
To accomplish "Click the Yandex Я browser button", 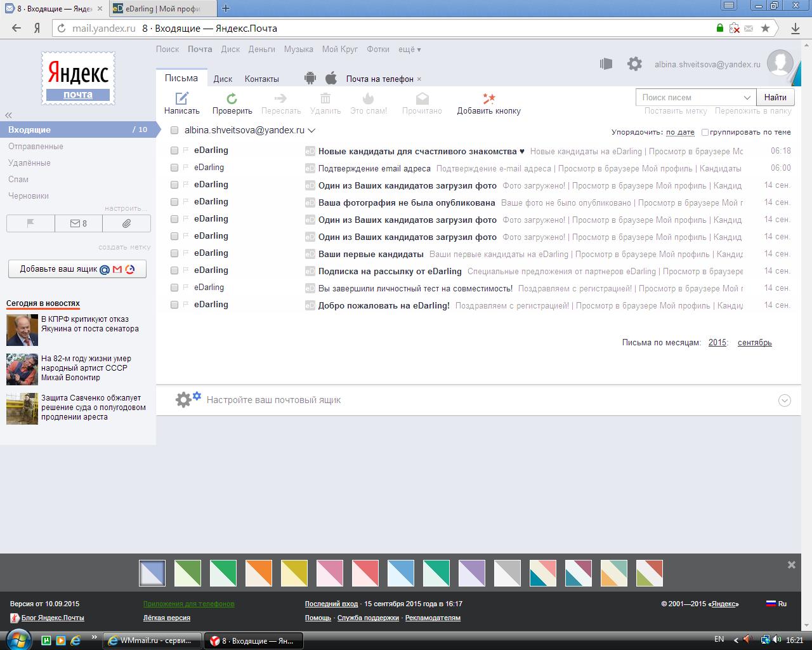I will point(37,28).
